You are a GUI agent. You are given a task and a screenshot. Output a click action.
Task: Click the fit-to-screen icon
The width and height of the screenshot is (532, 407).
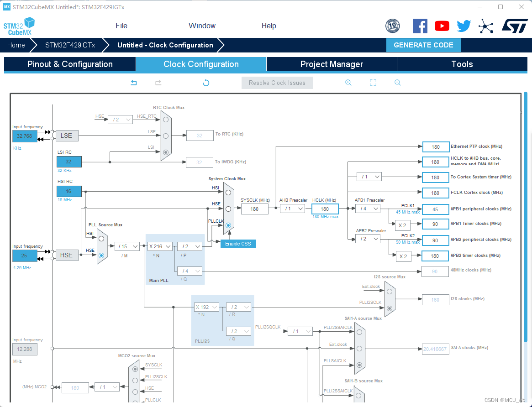pos(373,83)
